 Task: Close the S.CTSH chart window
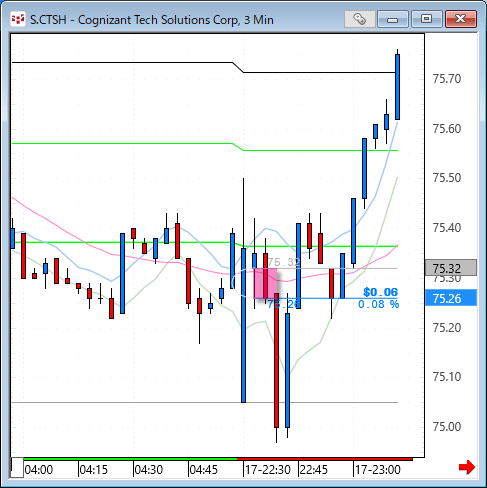pos(461,19)
